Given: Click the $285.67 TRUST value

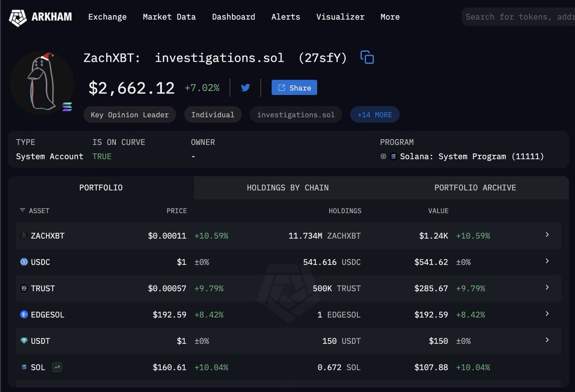Looking at the screenshot, I should coord(431,288).
